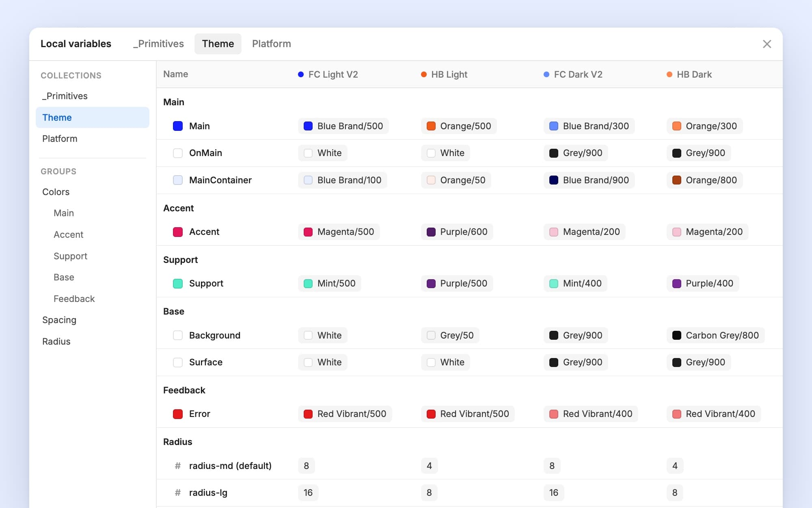Select the Main variable name

tap(199, 126)
